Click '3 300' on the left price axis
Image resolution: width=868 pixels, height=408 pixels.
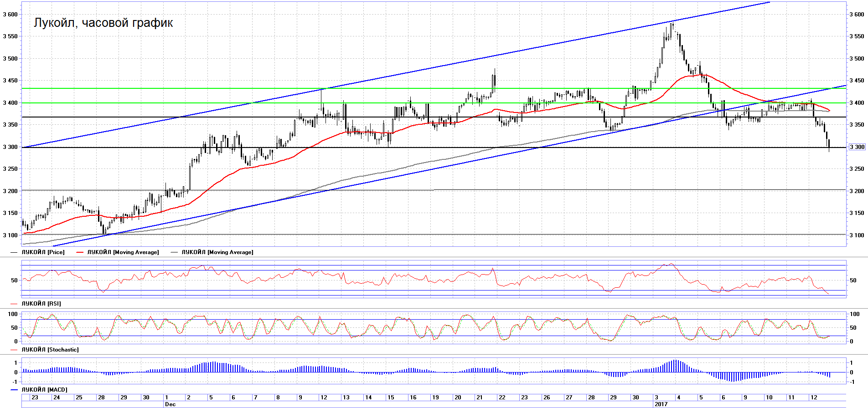click(x=10, y=147)
